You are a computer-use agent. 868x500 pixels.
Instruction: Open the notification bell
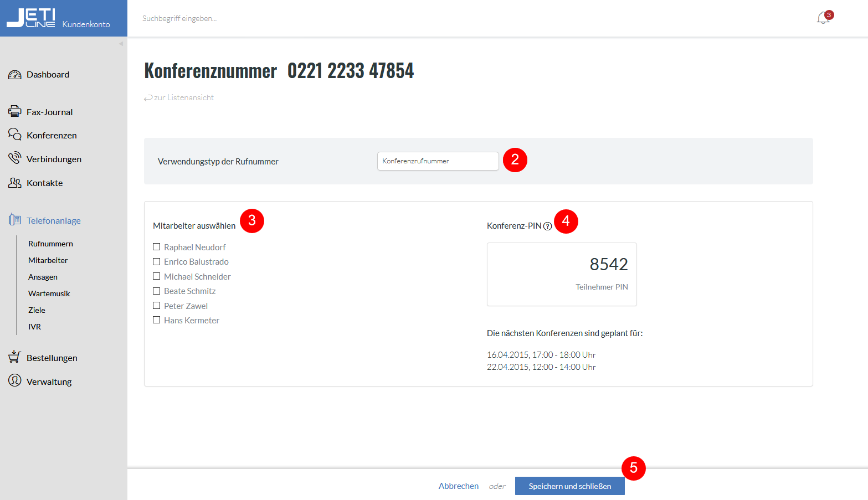[823, 18]
